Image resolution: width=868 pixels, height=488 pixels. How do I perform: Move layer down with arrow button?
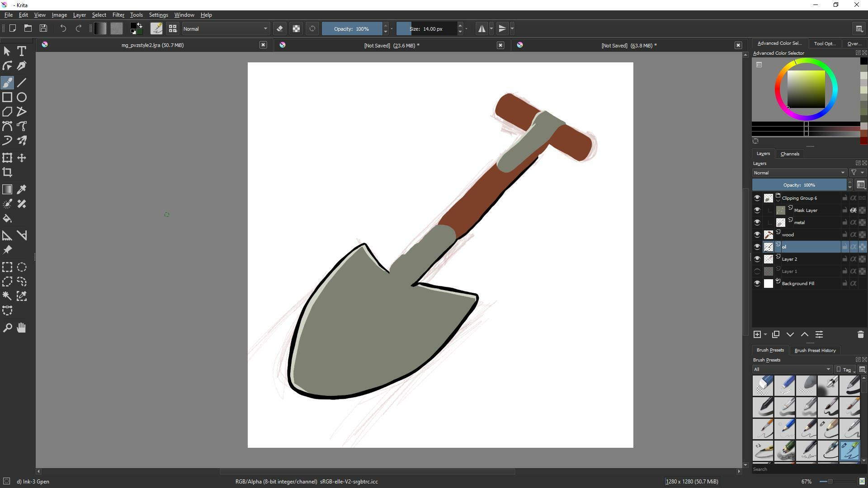coord(790,334)
